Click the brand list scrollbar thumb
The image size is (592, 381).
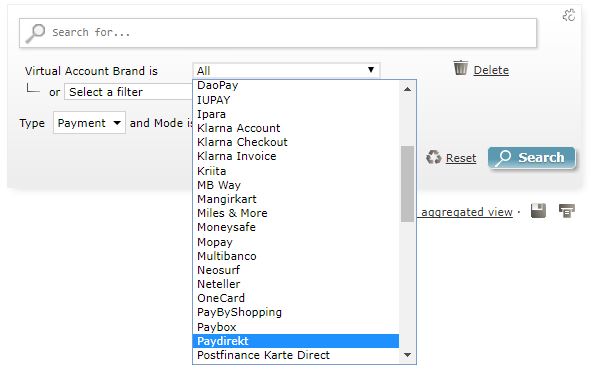tap(407, 184)
